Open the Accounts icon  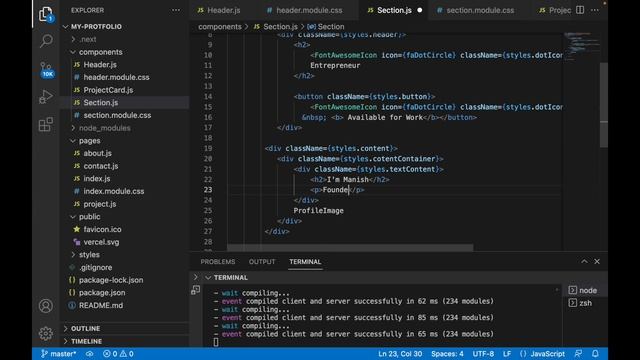[x=46, y=306]
